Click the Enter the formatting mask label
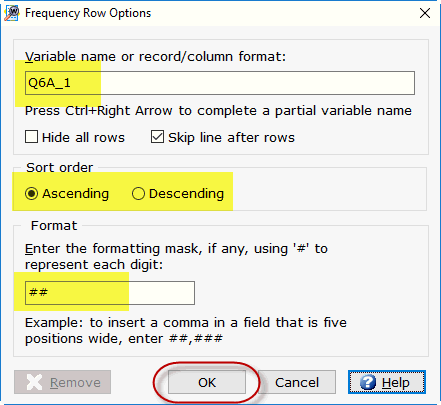The width and height of the screenshot is (441, 405). [x=176, y=256]
